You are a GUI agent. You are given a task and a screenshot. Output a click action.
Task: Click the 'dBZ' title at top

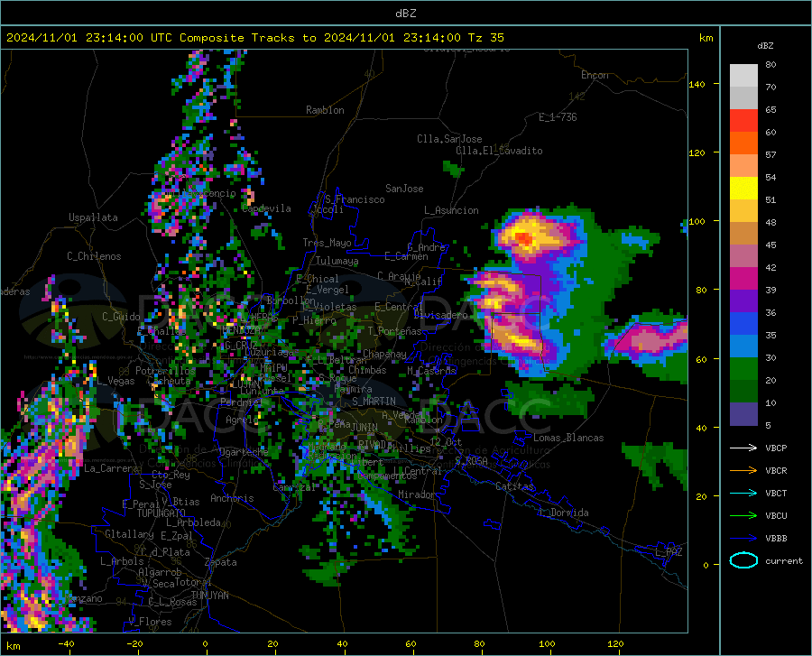pos(405,14)
